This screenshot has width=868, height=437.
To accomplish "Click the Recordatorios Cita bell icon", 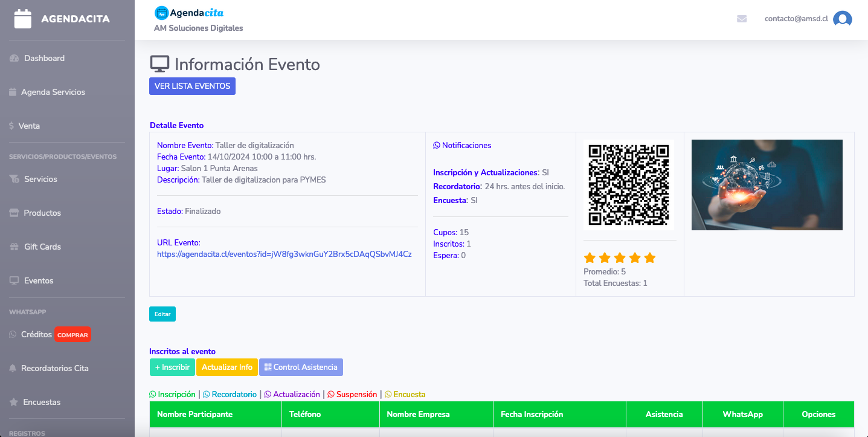I will click(x=13, y=368).
